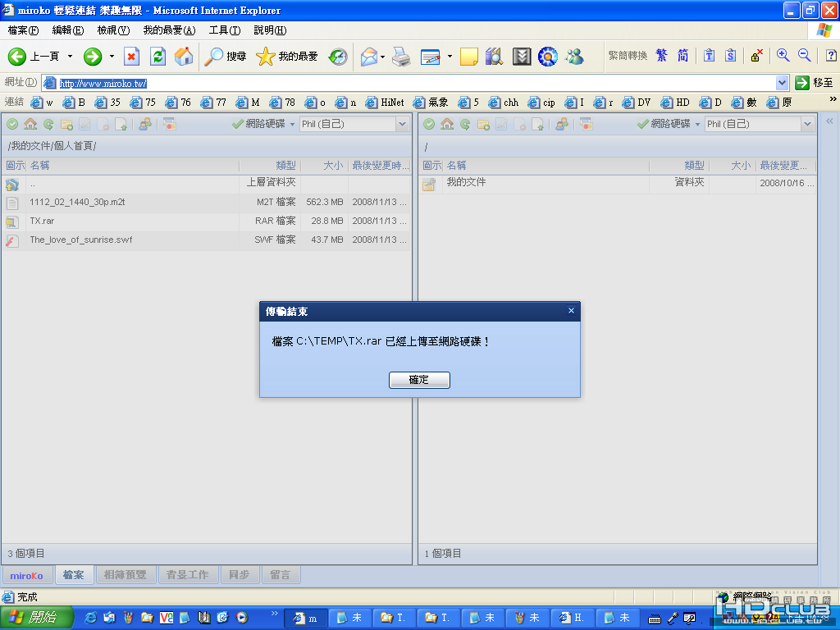Click left pane upload file icon
The image size is (840, 630).
point(121,125)
